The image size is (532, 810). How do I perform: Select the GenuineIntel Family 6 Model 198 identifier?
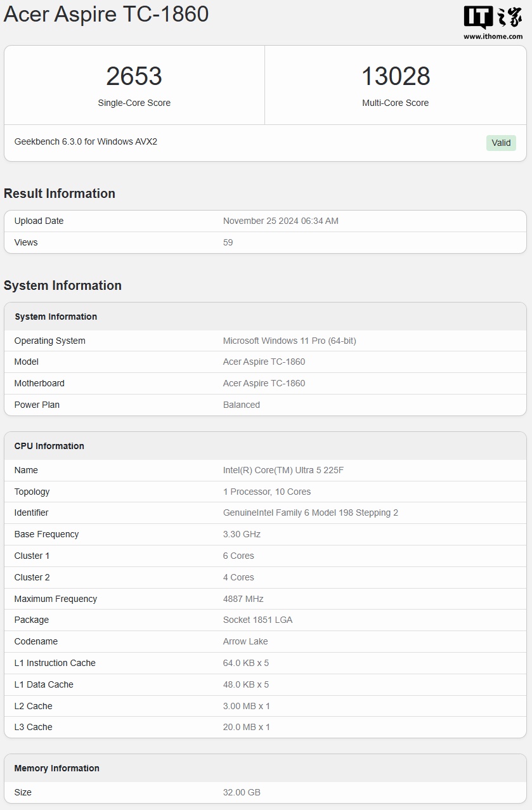point(311,513)
